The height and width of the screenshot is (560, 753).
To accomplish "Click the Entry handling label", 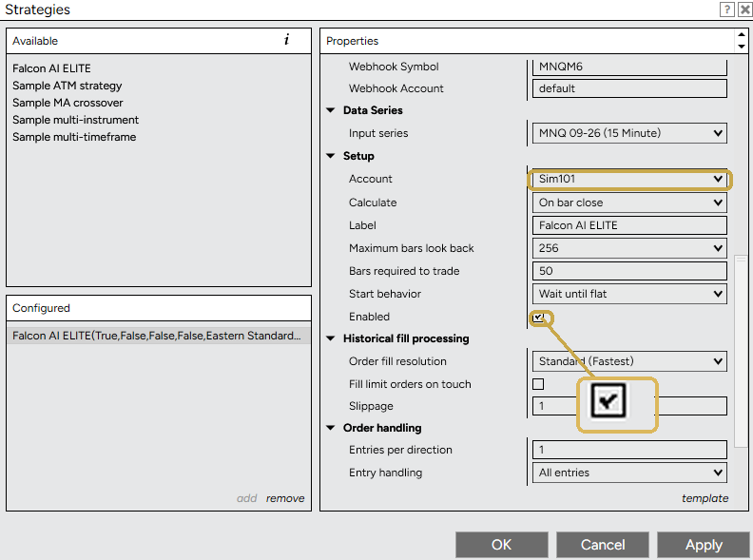I will pos(385,473).
